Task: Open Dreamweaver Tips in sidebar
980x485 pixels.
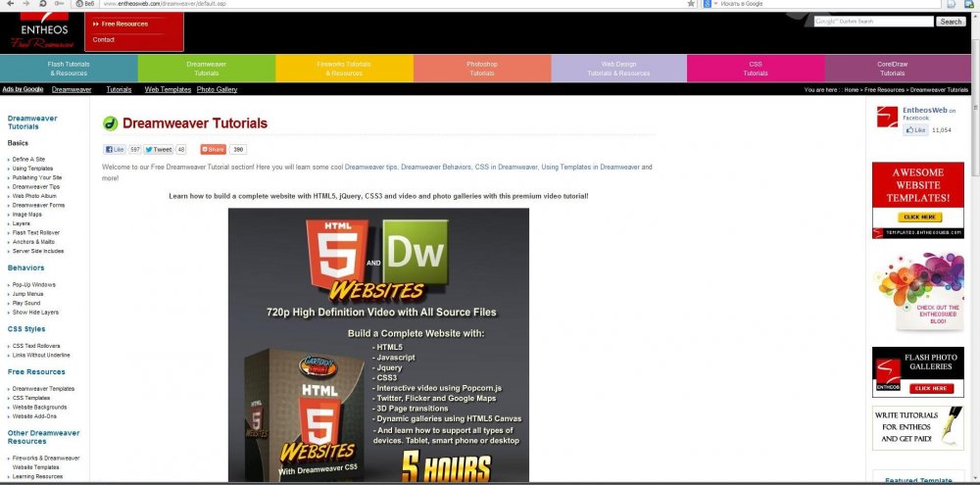Action: [36, 187]
